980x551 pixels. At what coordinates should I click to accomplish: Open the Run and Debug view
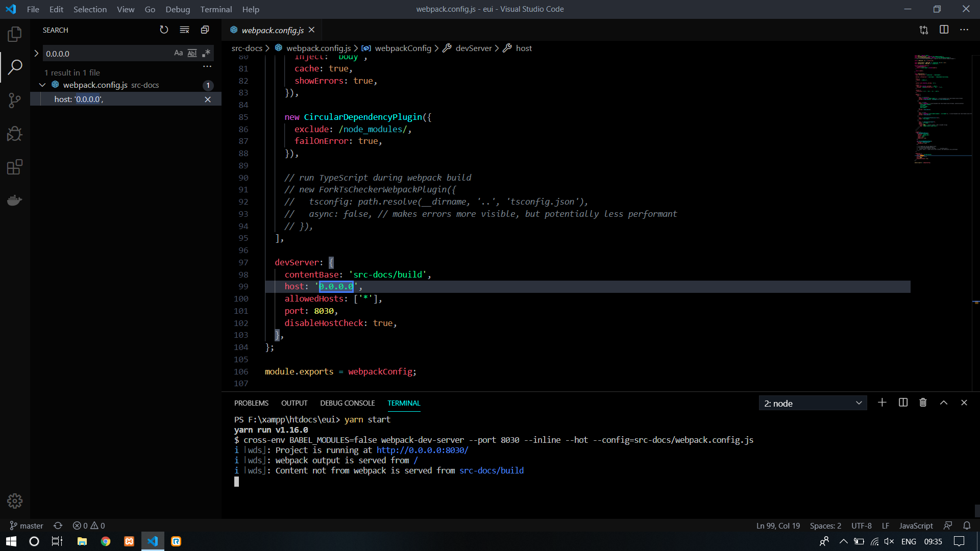point(15,134)
